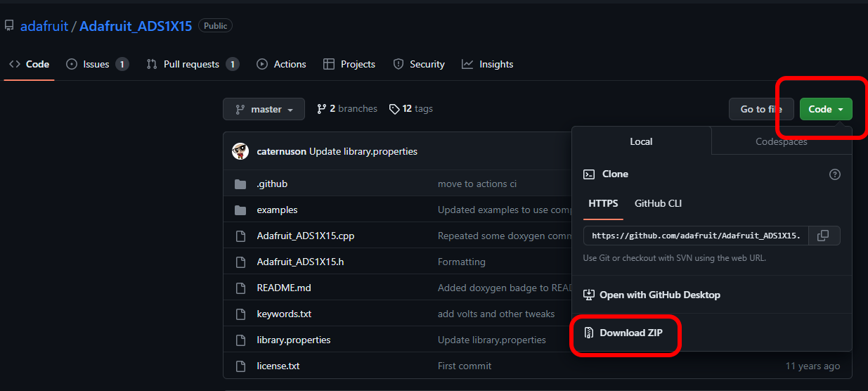Open library.properties file
Screen dimensions: 868x391
tap(294, 340)
